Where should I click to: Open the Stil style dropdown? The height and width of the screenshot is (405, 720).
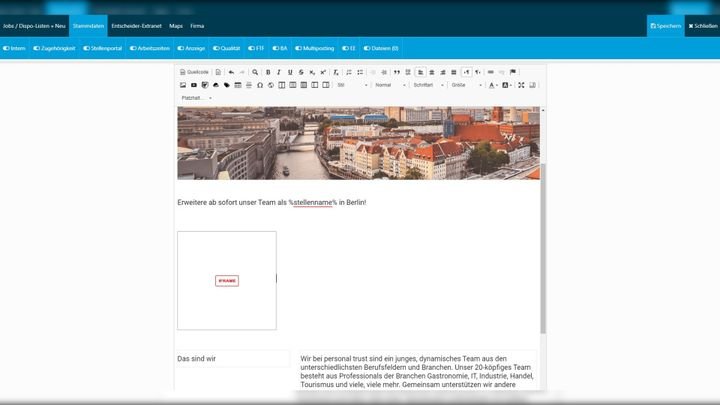click(x=352, y=85)
